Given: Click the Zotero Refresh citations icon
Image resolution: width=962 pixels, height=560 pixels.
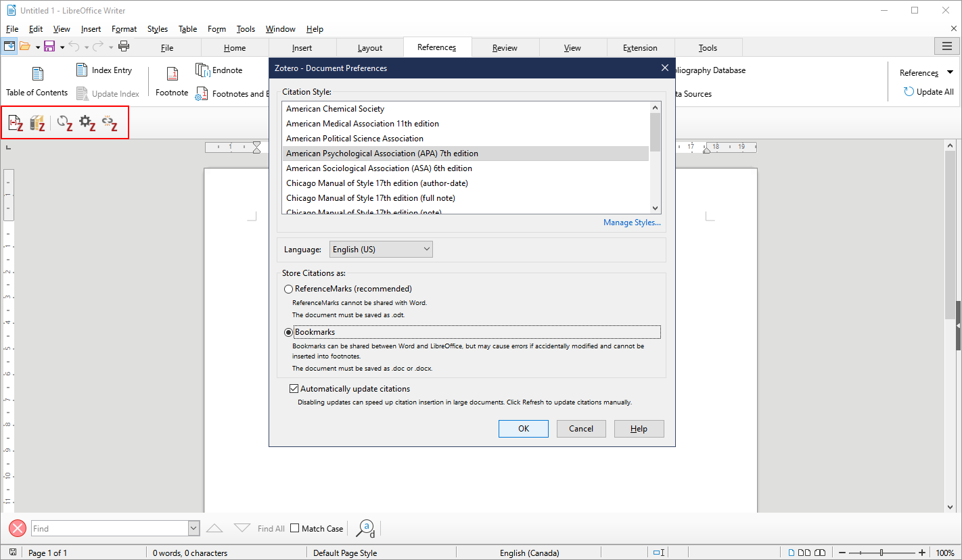Looking at the screenshot, I should pyautogui.click(x=64, y=122).
